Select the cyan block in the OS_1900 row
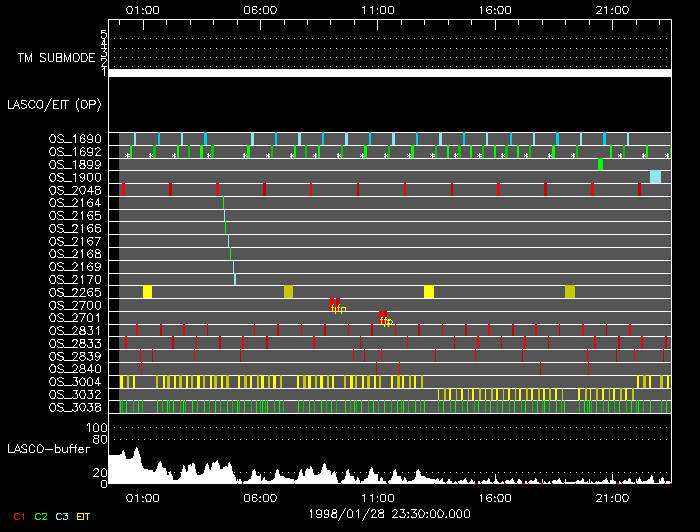Screen dimensions: 700x532 click(x=655, y=177)
